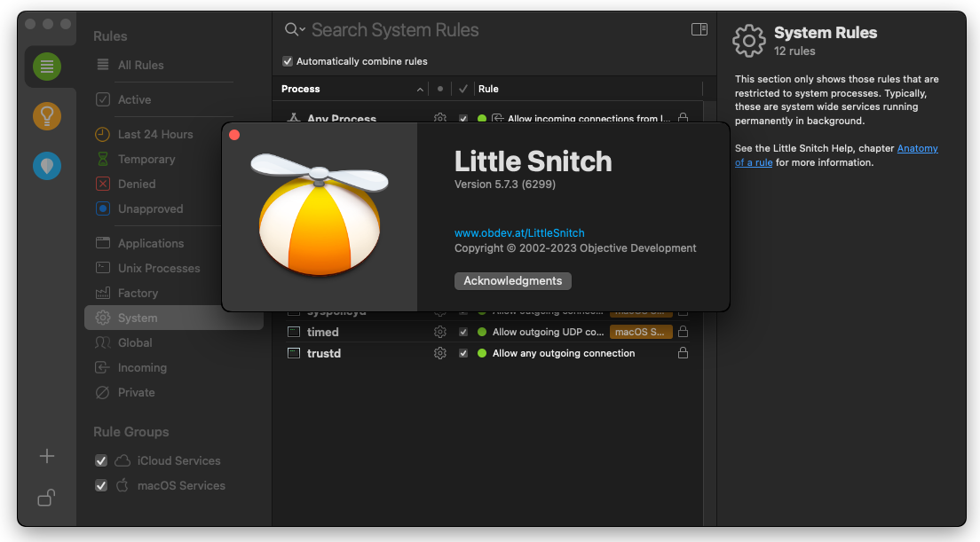Open the www.obdev.at/LittleSnitch link

tap(519, 232)
